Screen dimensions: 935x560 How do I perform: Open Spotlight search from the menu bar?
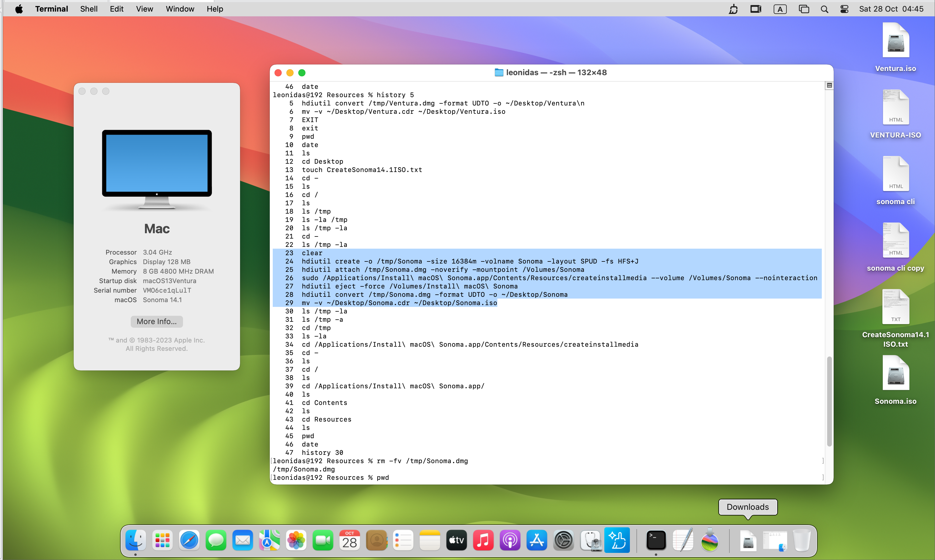point(824,9)
